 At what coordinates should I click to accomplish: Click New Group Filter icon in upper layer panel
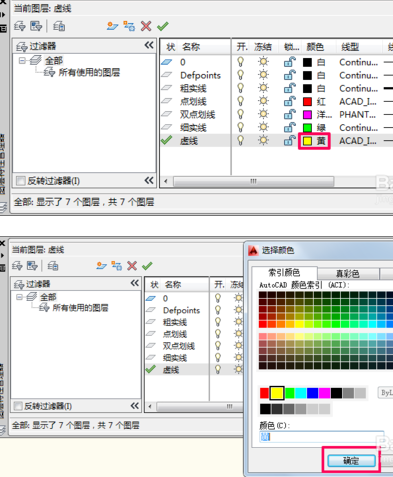pos(36,26)
